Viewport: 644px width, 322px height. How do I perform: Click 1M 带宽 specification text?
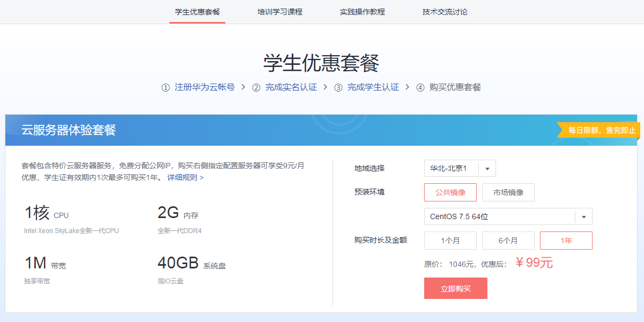[x=45, y=263]
